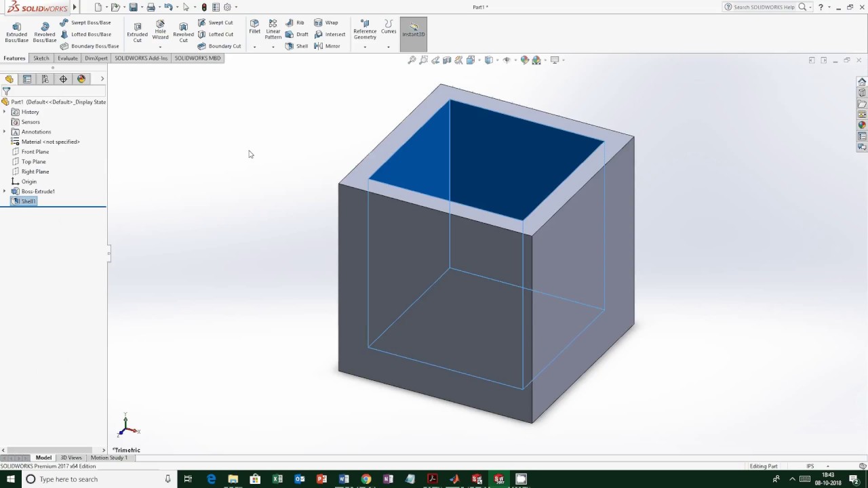This screenshot has width=868, height=488.
Task: Expand the Fillet dropdown arrow
Action: click(x=254, y=47)
